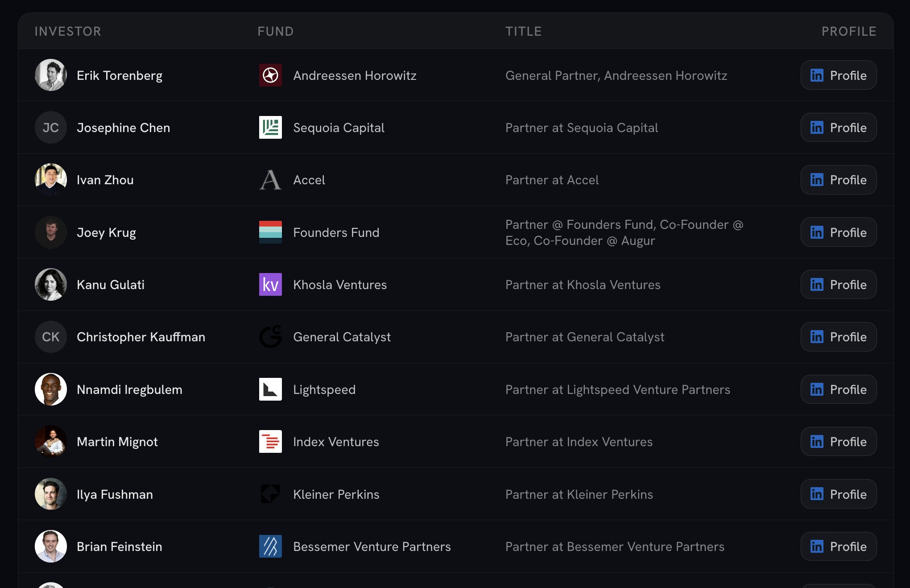The height and width of the screenshot is (588, 910).
Task: Click Ilya Fushman's avatar photo
Action: (x=51, y=494)
